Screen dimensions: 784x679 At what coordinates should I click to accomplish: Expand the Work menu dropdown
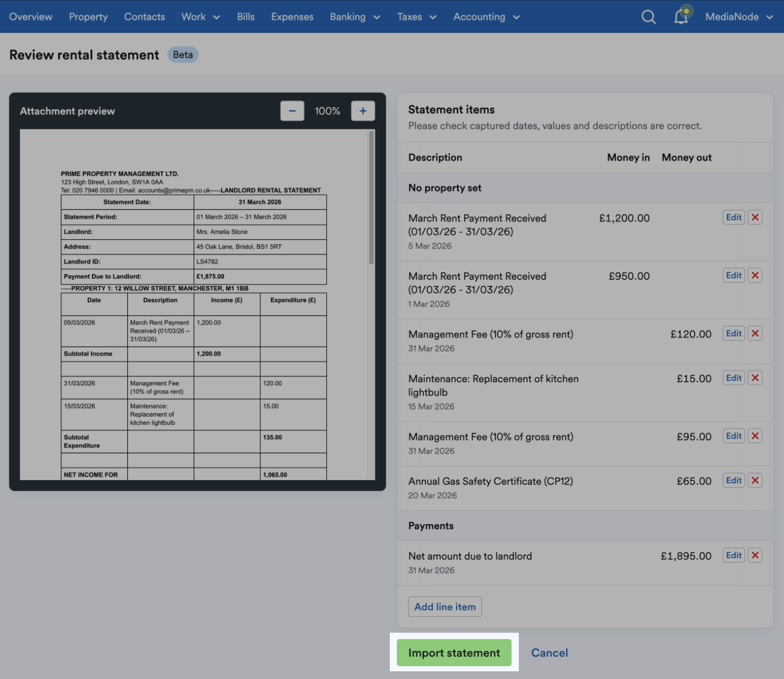[x=201, y=17]
